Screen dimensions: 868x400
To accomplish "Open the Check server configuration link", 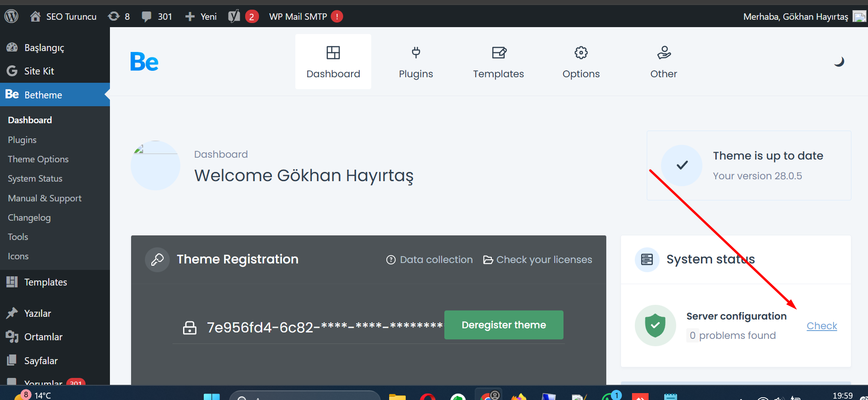I will tap(822, 326).
